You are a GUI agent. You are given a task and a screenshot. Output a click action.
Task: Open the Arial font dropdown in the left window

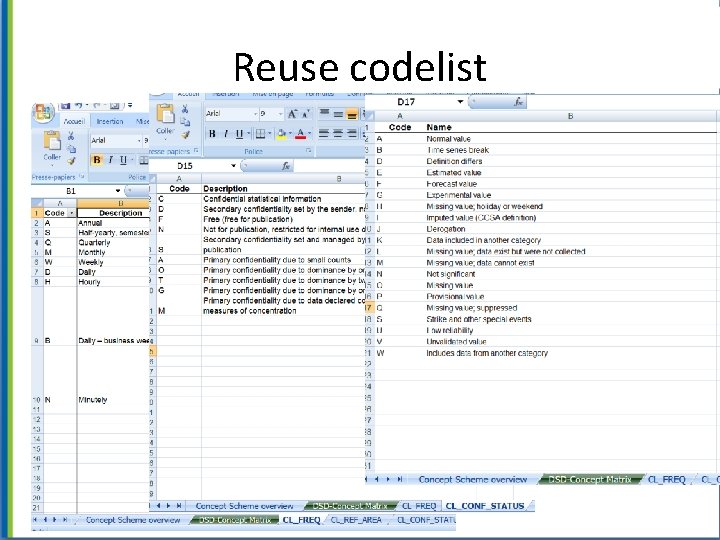(x=139, y=141)
